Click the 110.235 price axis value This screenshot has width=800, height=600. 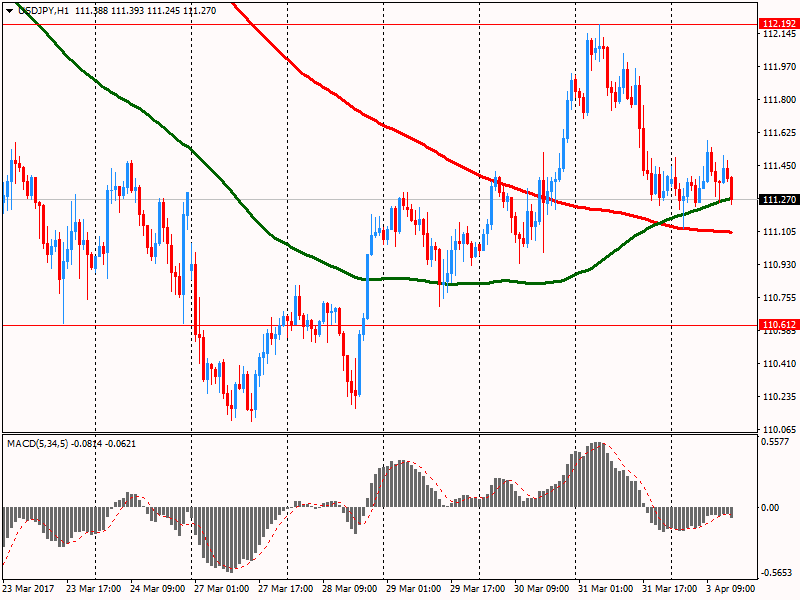coord(779,397)
